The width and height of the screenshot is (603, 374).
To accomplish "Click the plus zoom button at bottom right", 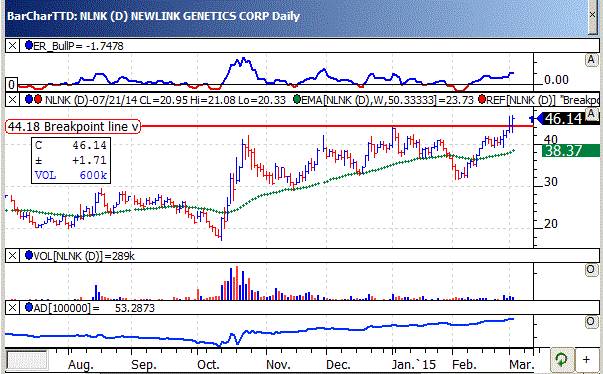I will [x=586, y=360].
